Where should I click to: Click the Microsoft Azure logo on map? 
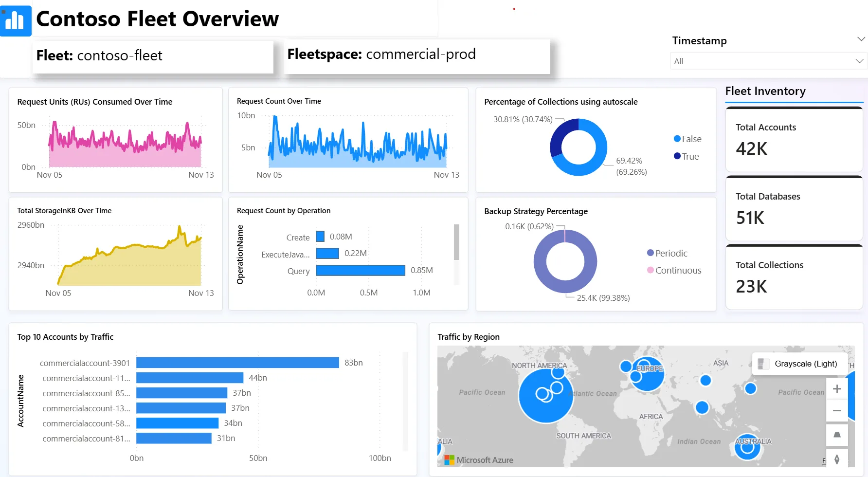pos(479,460)
